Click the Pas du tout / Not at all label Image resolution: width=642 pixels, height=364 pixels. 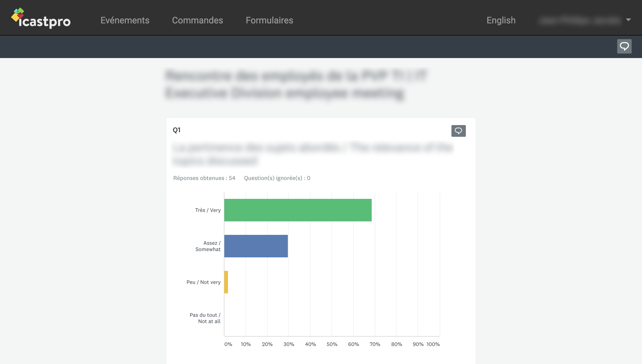205,318
